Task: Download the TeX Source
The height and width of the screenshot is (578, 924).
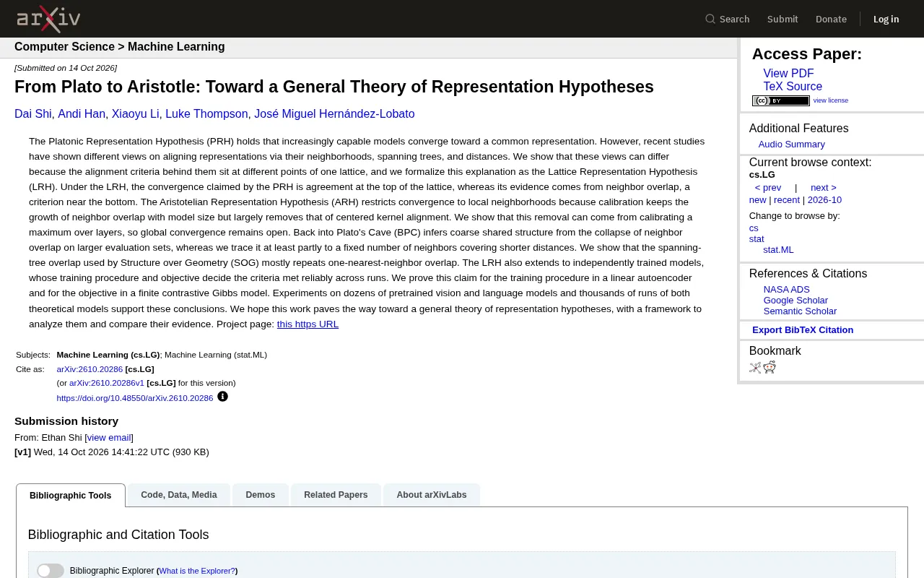Action: pos(793,87)
